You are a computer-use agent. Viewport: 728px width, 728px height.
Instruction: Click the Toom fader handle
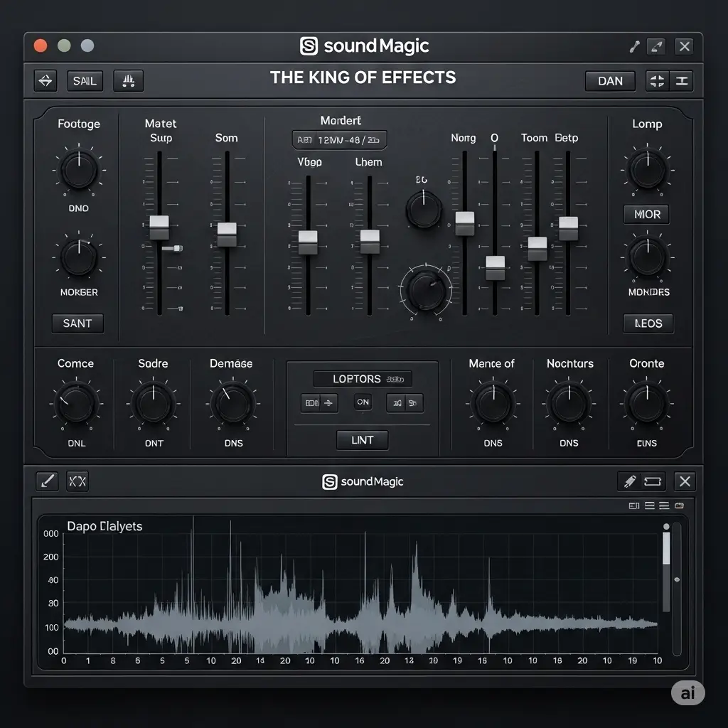coord(537,249)
